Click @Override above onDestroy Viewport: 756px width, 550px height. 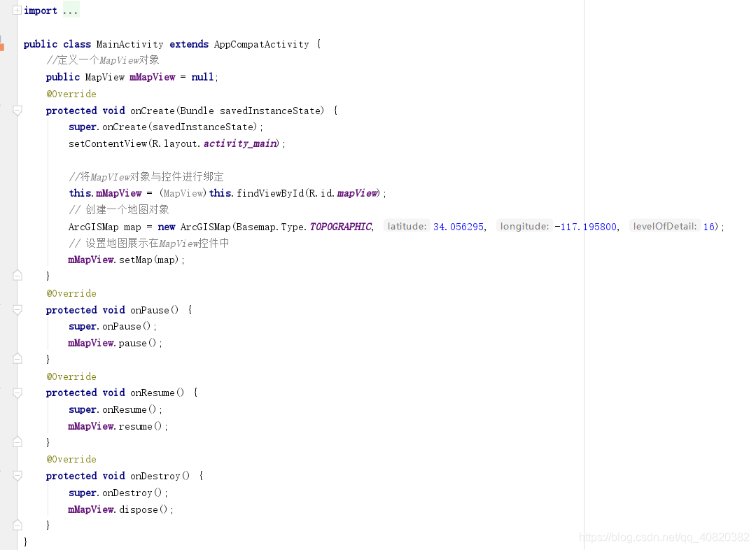pyautogui.click(x=71, y=459)
